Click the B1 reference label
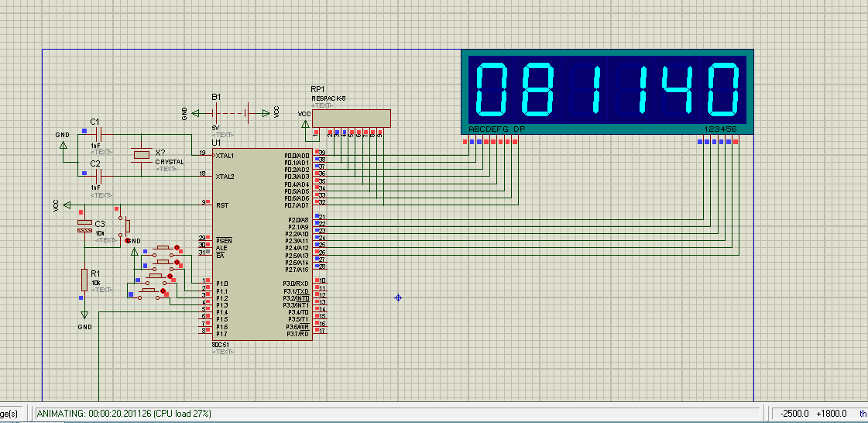 point(217,97)
